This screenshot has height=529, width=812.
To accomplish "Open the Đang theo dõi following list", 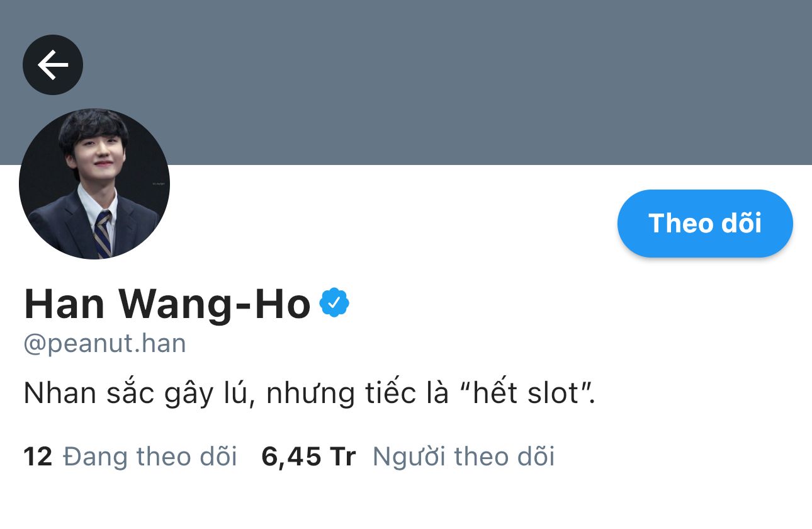I will click(x=150, y=457).
